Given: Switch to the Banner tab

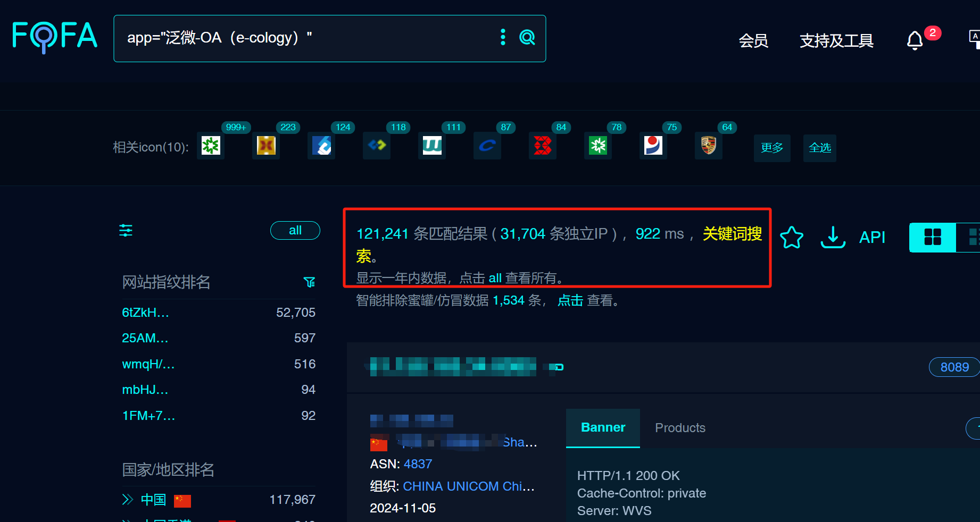Looking at the screenshot, I should 603,428.
